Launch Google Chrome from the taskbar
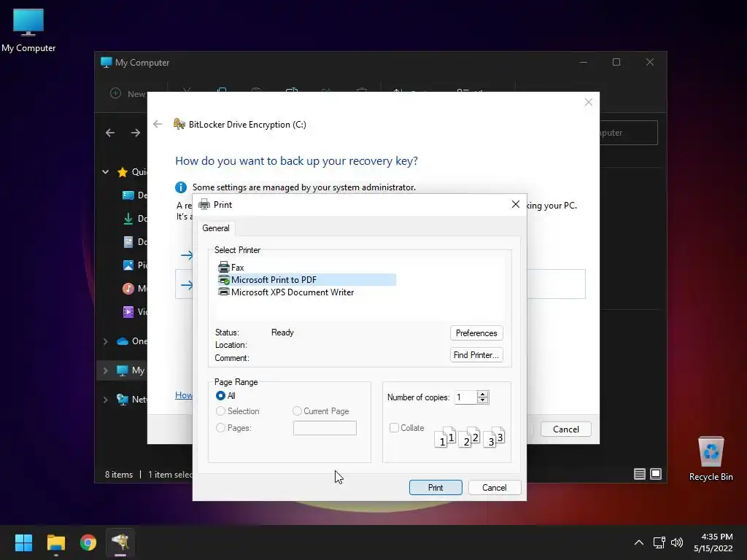The width and height of the screenshot is (747, 560). tap(88, 542)
